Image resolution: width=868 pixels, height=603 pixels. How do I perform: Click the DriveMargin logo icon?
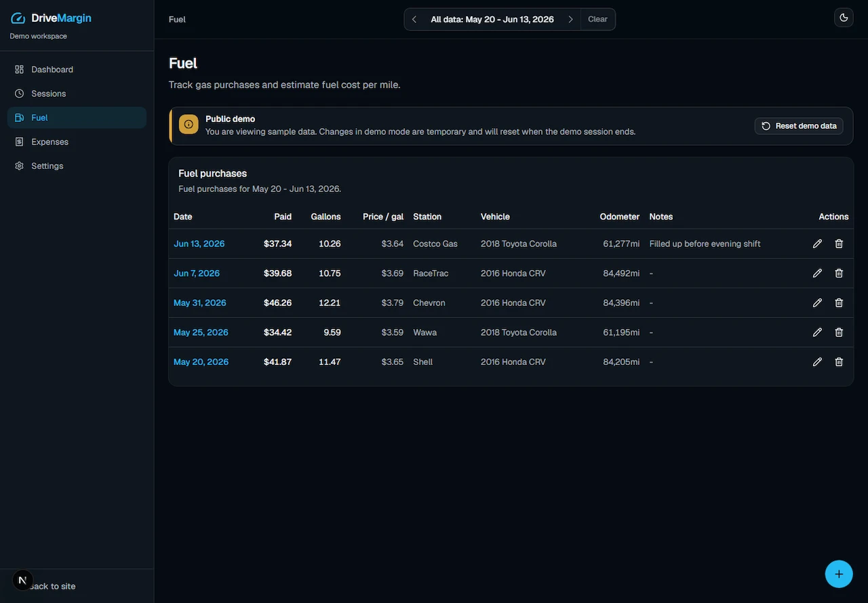tap(18, 18)
